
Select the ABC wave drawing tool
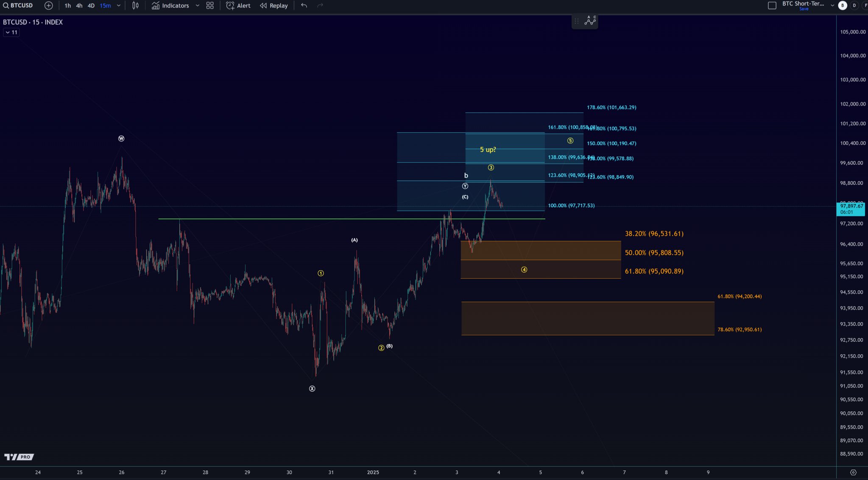(590, 20)
